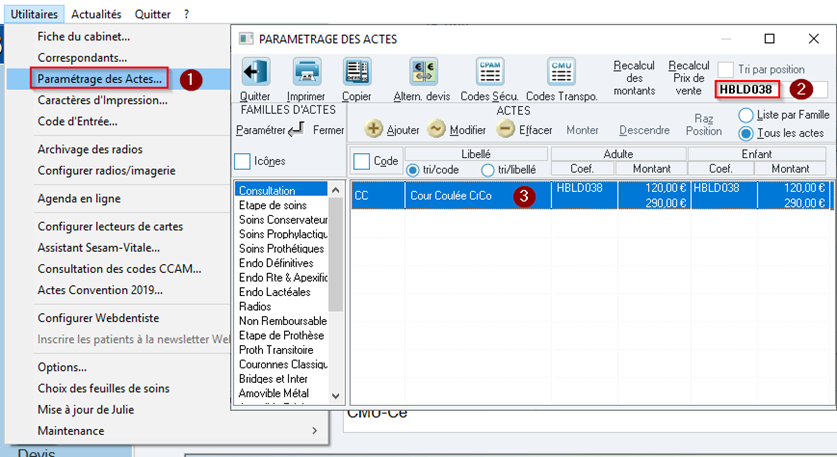Open Codes Transpo. CMU icon
This screenshot has height=457, width=837.
coord(562,72)
